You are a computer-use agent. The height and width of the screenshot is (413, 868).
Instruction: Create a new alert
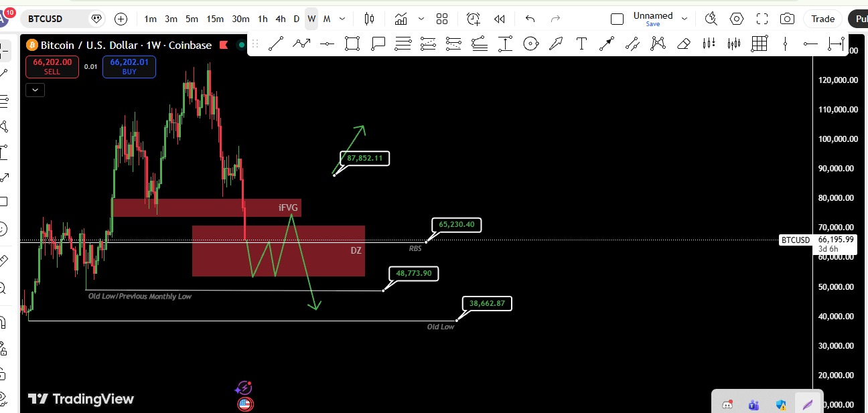(474, 19)
